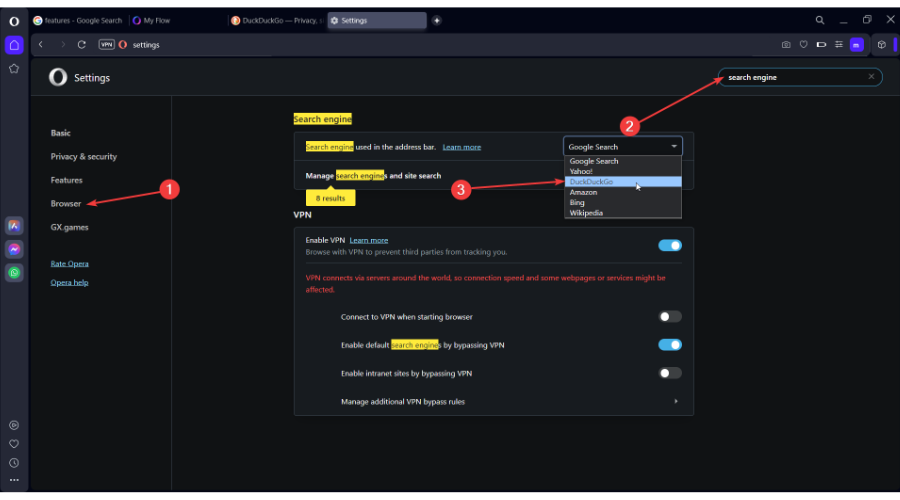This screenshot has height=500, width=900.
Task: Select Amazon from the dropdown list
Action: (x=623, y=192)
